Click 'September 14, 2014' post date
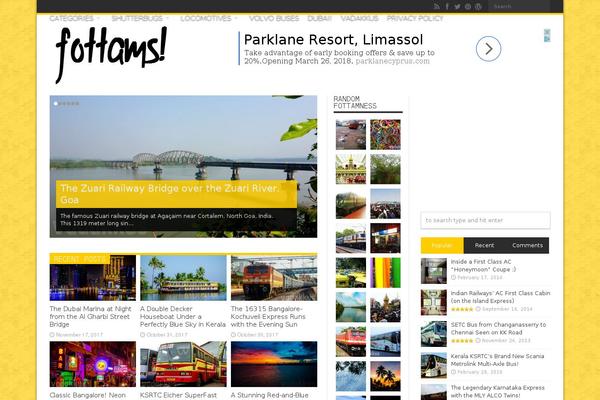 point(507,309)
